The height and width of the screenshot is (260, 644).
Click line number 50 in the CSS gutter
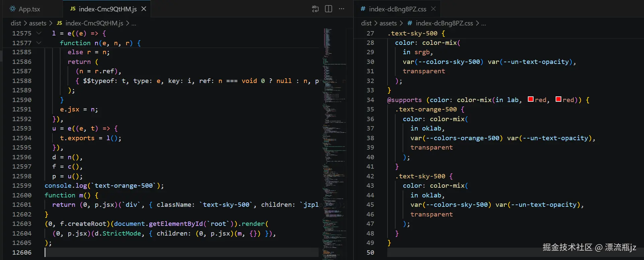(370, 253)
